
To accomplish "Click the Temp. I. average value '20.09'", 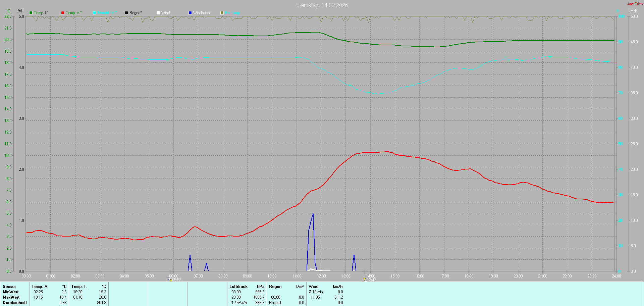I will 102,303.
